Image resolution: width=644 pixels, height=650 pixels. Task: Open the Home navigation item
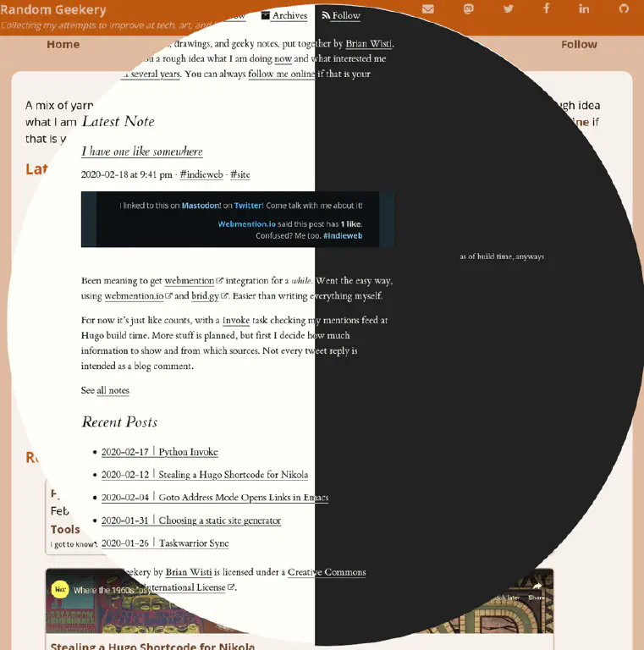[63, 44]
